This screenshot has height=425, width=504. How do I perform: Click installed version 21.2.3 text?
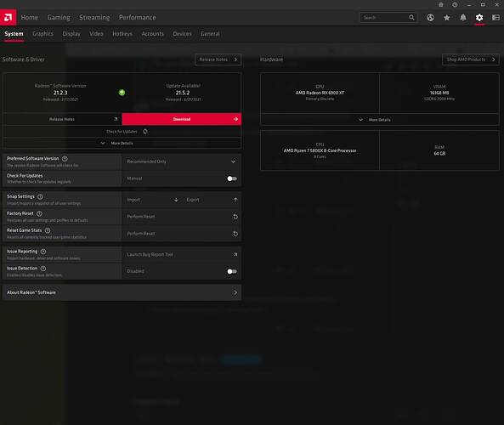point(60,93)
